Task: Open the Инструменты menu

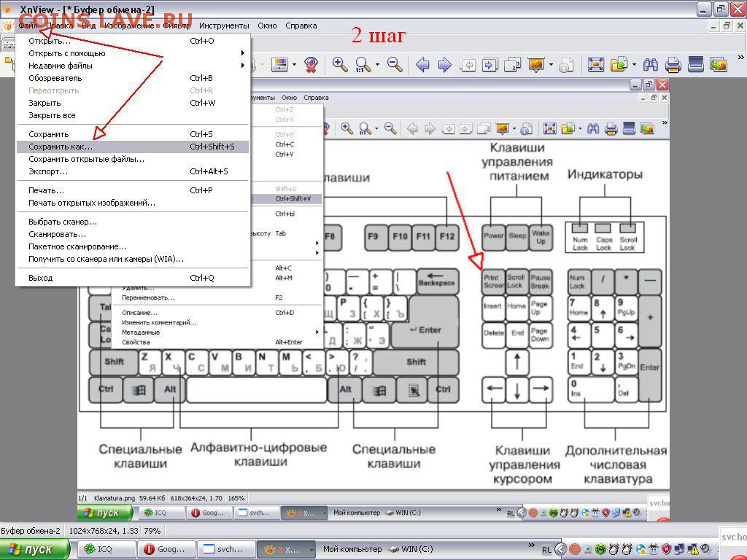Action: (224, 26)
